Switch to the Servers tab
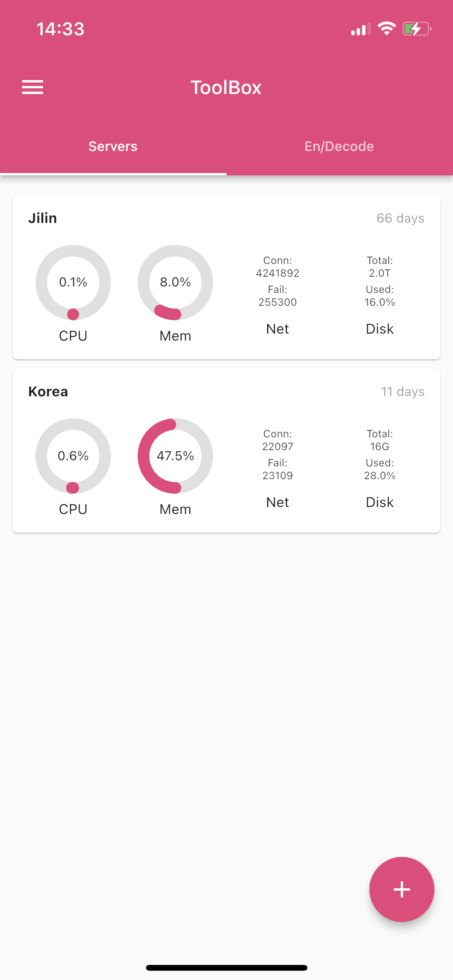Viewport: 453px width, 980px height. [113, 147]
